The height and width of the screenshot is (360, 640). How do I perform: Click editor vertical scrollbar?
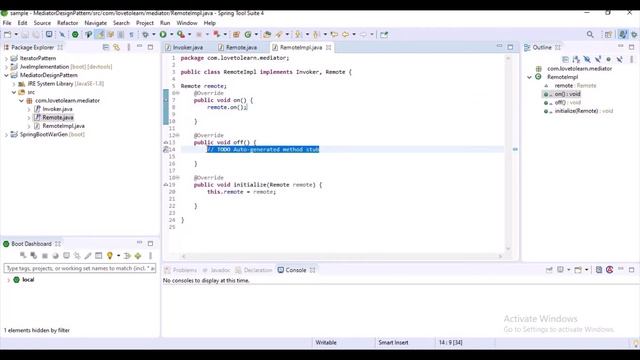508,153
